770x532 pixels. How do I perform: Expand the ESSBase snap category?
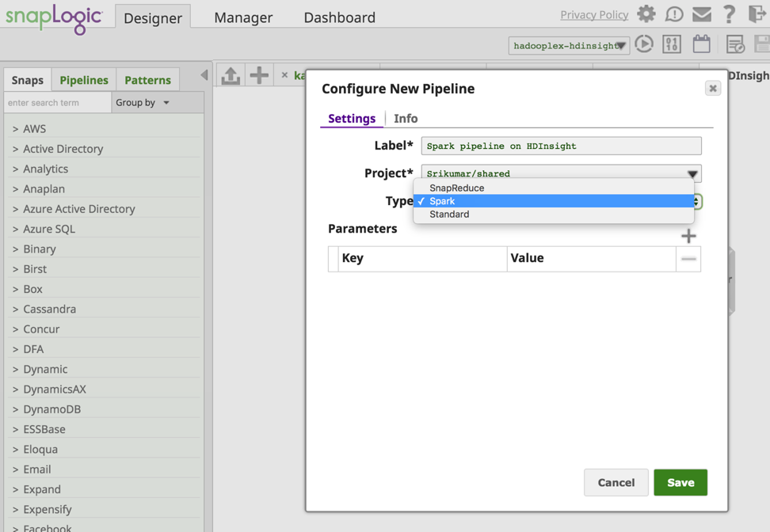coord(104,429)
